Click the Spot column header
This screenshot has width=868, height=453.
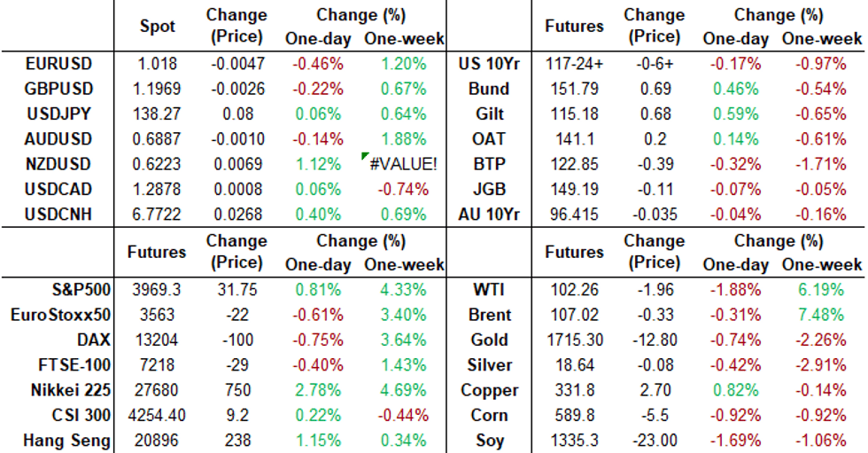(x=158, y=27)
